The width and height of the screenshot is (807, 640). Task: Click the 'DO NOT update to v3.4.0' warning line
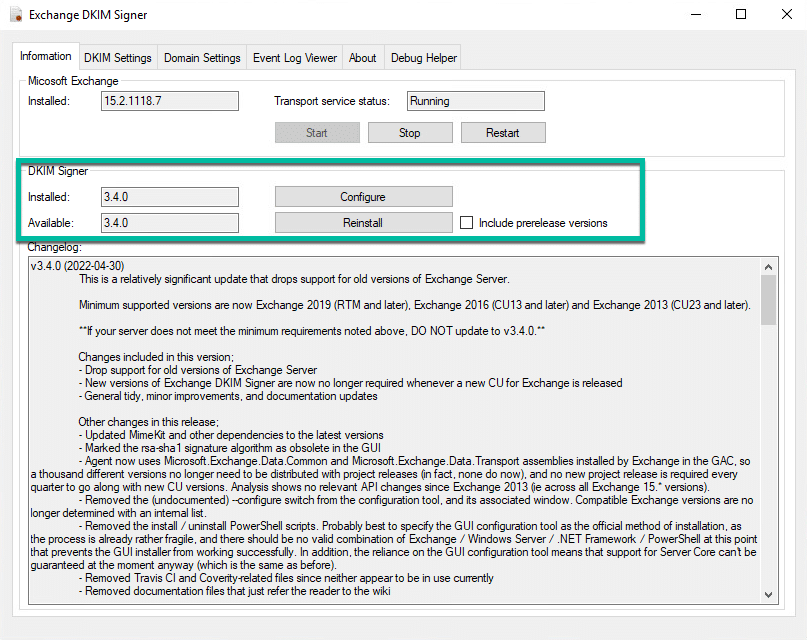pos(312,331)
